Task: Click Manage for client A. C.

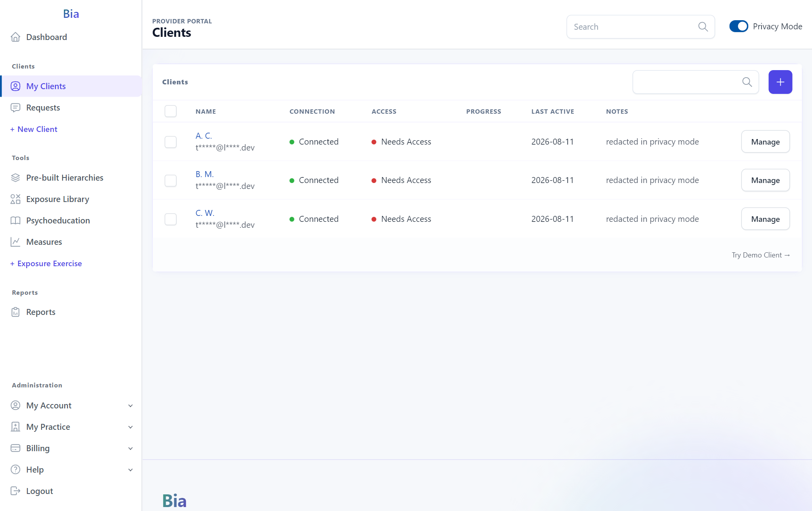Action: [x=765, y=141]
